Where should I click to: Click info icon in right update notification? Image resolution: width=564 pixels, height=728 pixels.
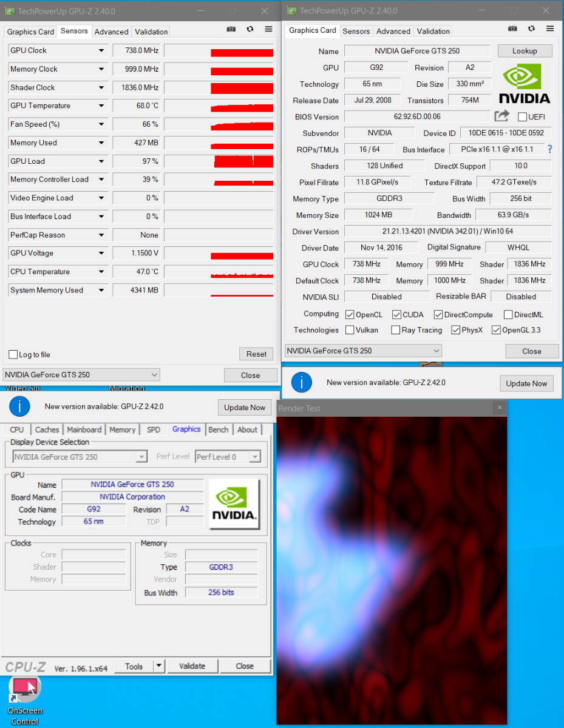tap(301, 382)
